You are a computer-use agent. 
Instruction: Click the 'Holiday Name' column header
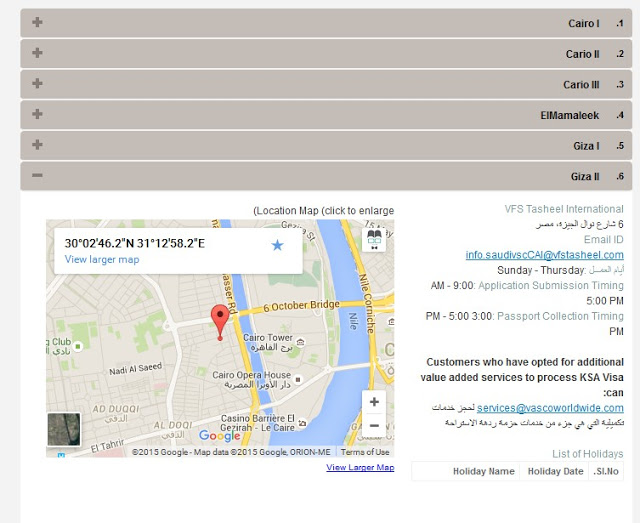pyautogui.click(x=484, y=471)
